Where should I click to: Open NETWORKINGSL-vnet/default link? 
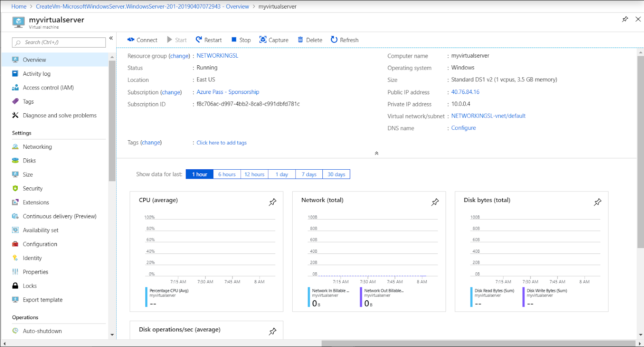pyautogui.click(x=488, y=116)
